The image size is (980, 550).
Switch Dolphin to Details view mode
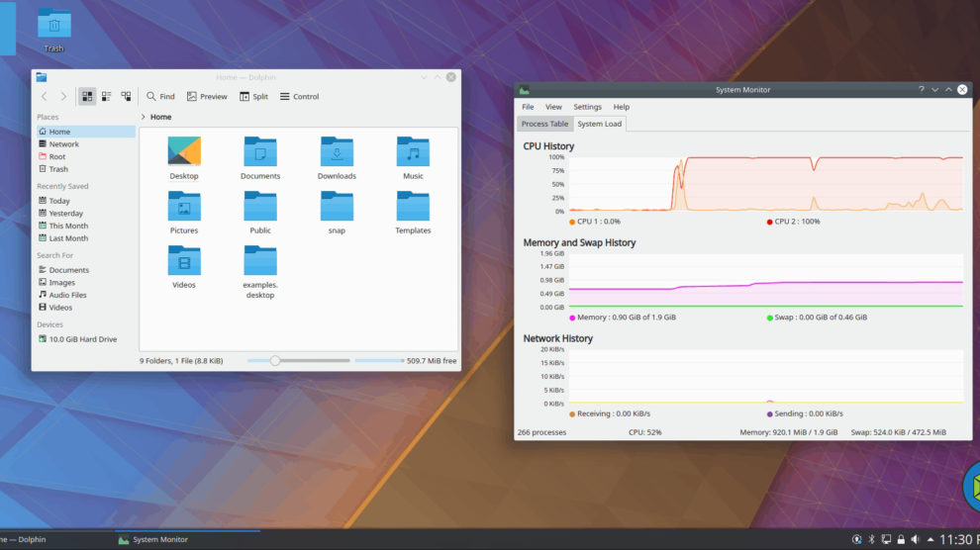126,96
